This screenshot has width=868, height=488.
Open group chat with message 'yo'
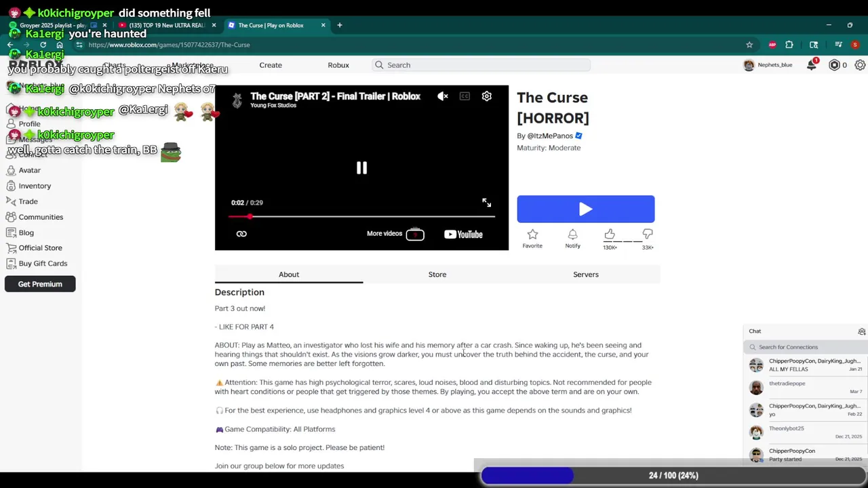click(x=806, y=410)
